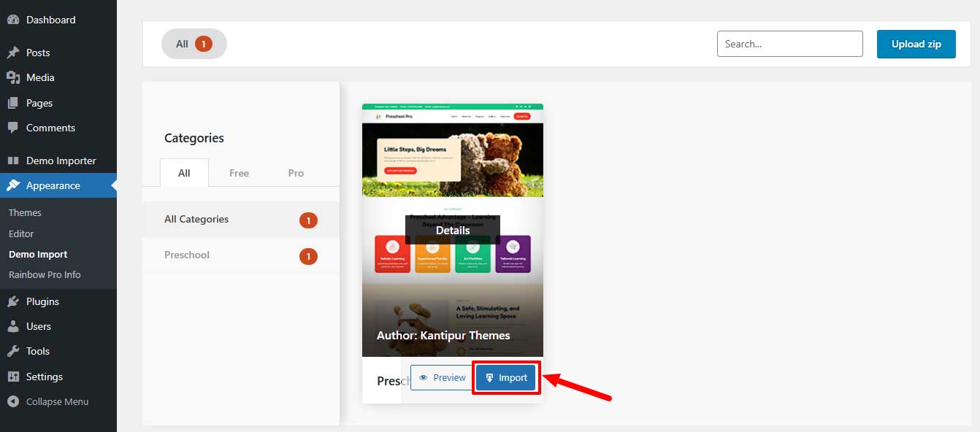Click the Settings sliders icon
Image resolution: width=980 pixels, height=432 pixels.
(13, 377)
